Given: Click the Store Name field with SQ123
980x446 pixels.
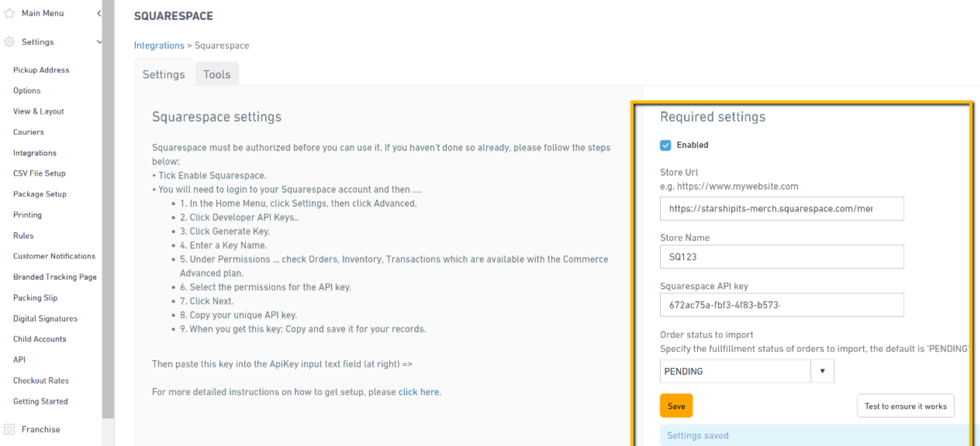Looking at the screenshot, I should coord(782,257).
